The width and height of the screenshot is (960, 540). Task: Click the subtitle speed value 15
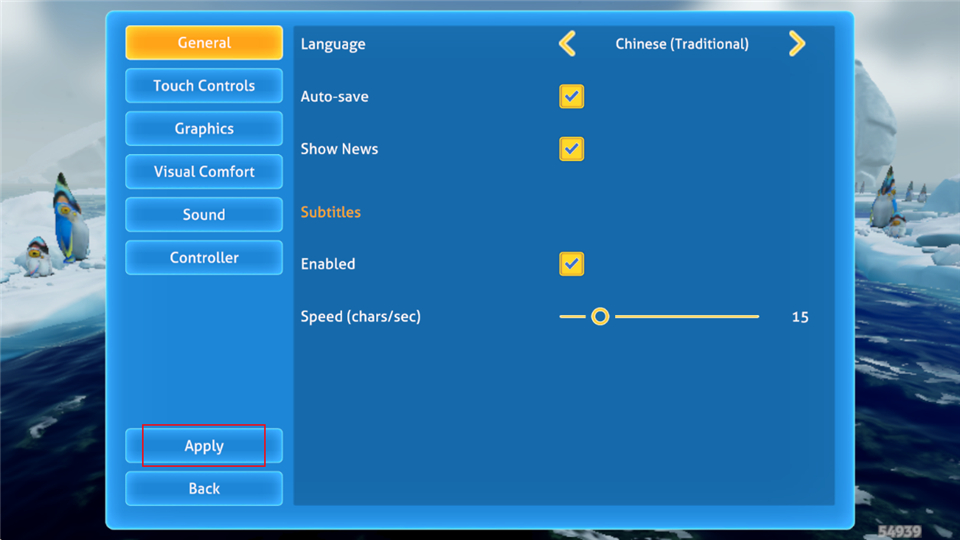pyautogui.click(x=800, y=317)
